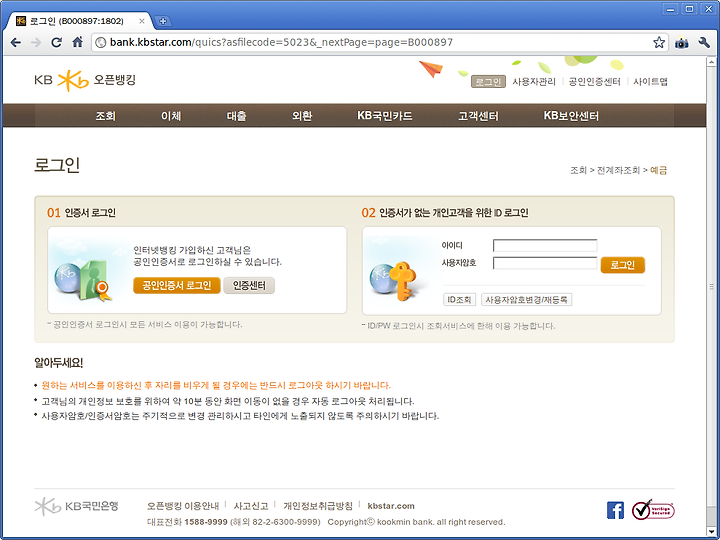Open the 사이트맵 link
This screenshot has height=540, width=720.
tap(651, 82)
